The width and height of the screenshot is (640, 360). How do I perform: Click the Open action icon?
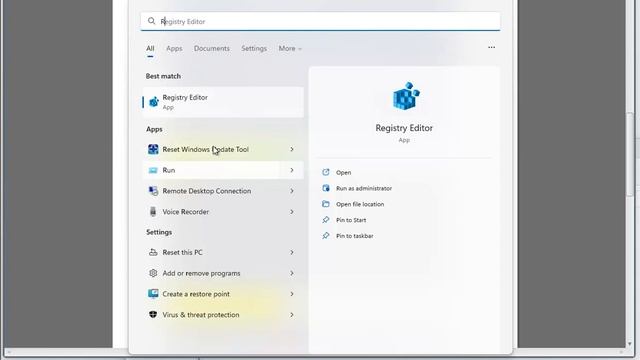click(326, 172)
